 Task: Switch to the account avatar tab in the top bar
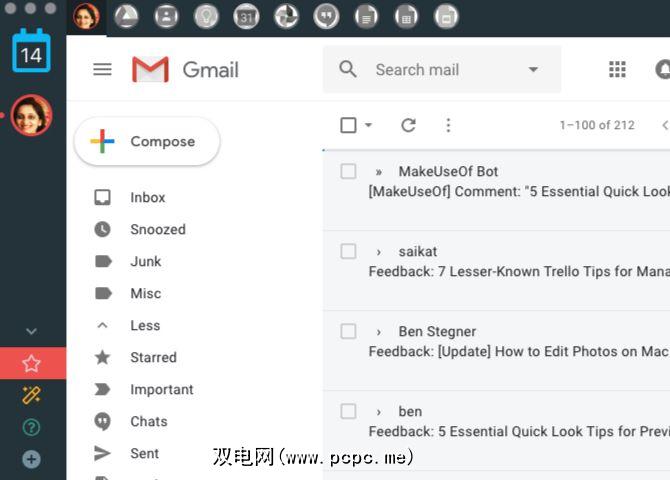[x=86, y=17]
